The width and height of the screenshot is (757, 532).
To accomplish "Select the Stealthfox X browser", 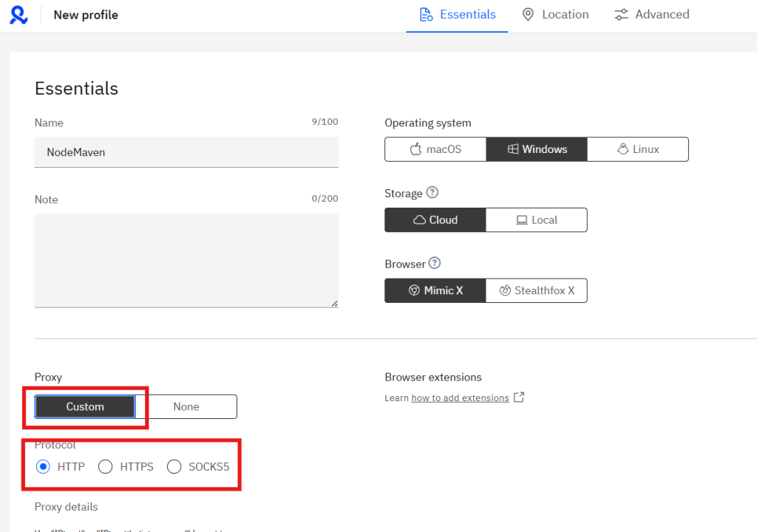I will pyautogui.click(x=537, y=291).
